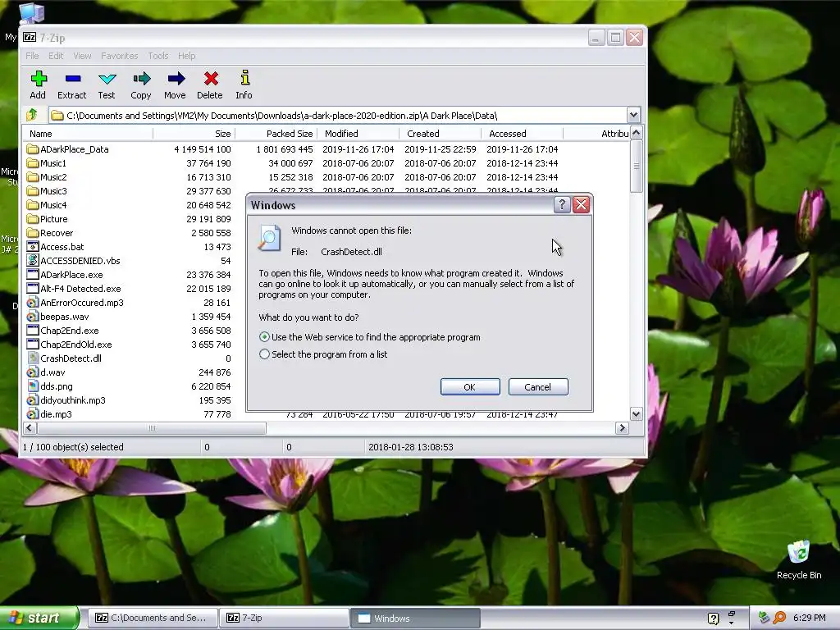Image resolution: width=840 pixels, height=630 pixels.
Task: Sort by the Packed Size column header
Action: click(x=276, y=134)
